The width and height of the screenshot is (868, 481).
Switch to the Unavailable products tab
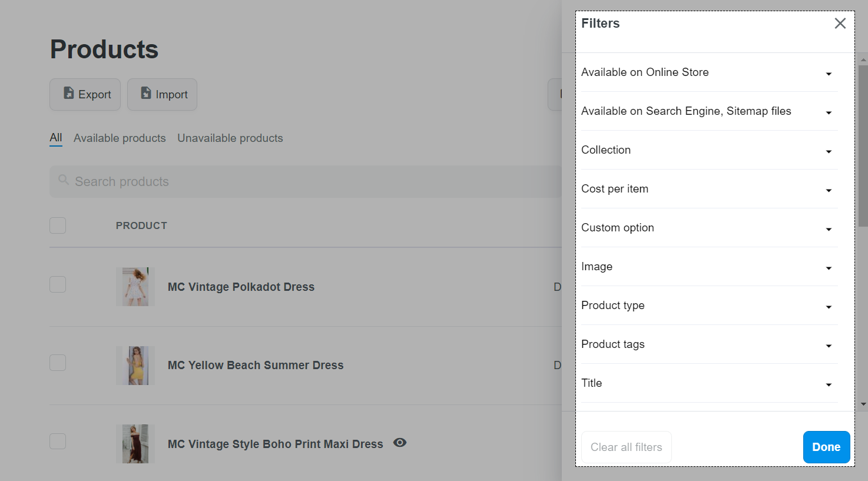pos(230,138)
